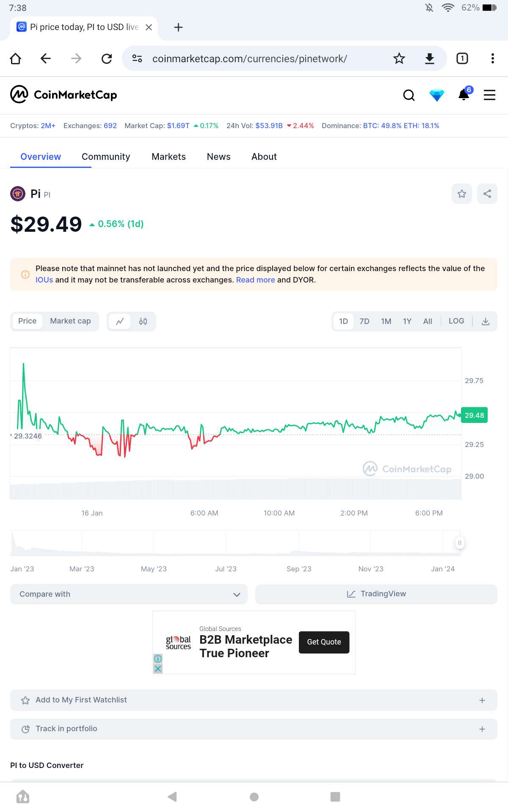Toggle LOG scale on chart
Screen dimensions: 508x812
click(x=456, y=321)
